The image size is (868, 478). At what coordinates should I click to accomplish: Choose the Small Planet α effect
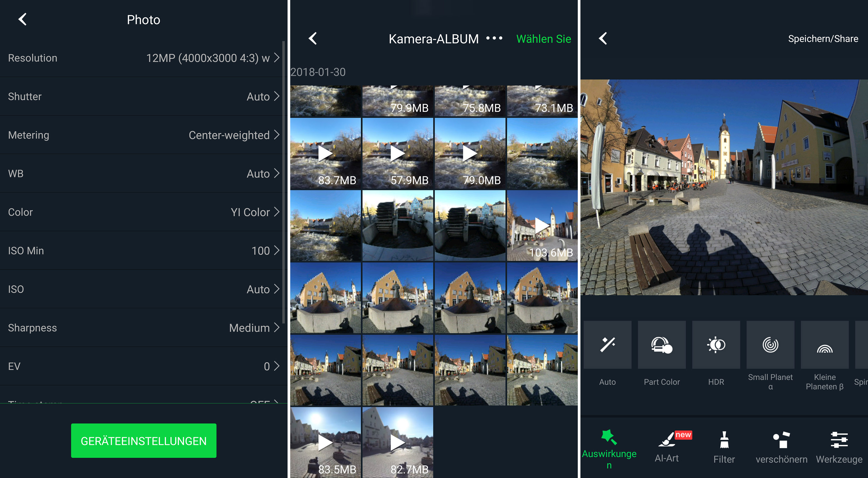[x=770, y=345]
